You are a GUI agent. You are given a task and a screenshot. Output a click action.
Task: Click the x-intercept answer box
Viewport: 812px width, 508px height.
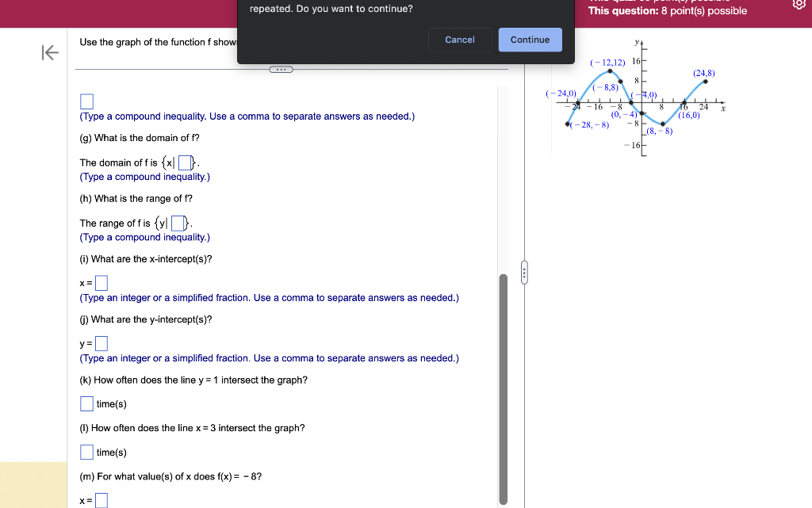click(x=101, y=282)
